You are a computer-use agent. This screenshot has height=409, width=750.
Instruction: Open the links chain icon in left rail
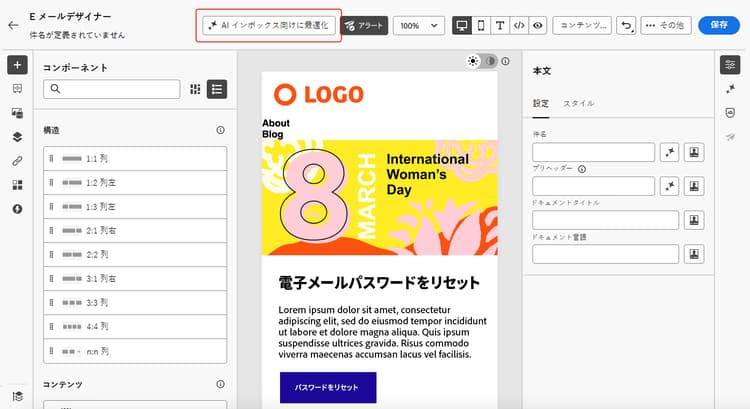[17, 161]
